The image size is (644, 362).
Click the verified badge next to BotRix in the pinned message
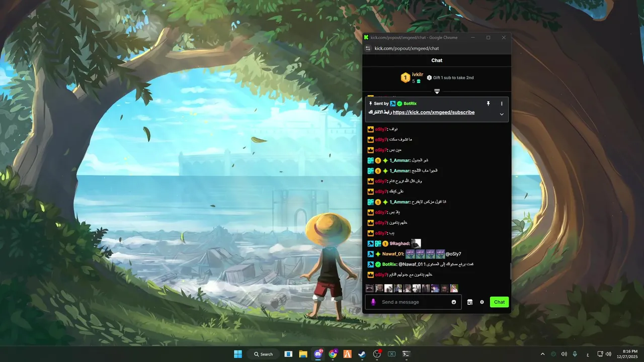399,104
